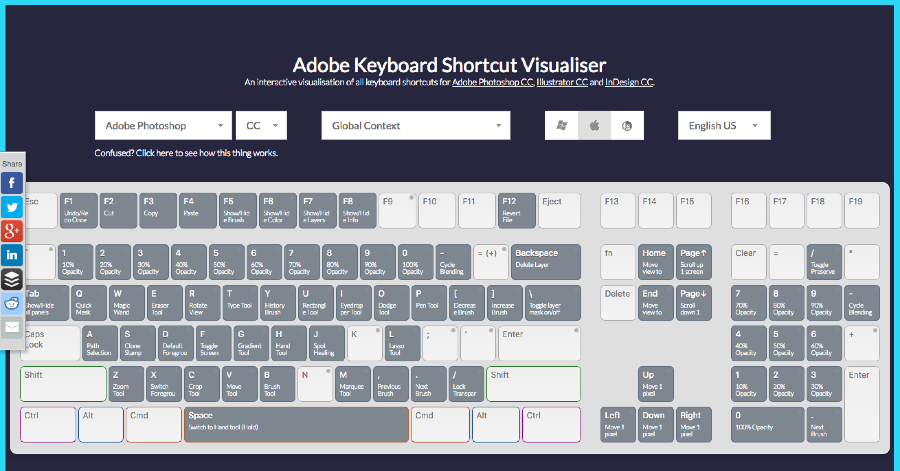This screenshot has height=471, width=900.
Task: Open the English US language dropdown
Action: [x=724, y=126]
